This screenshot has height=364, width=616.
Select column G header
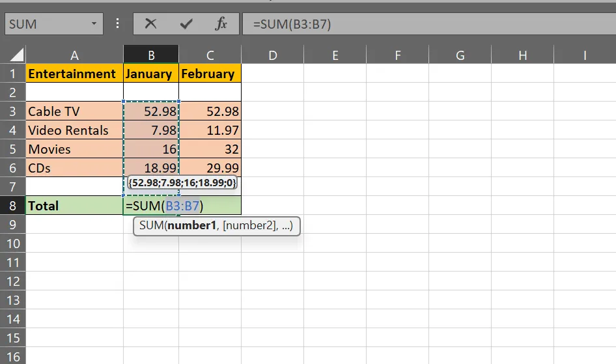click(460, 55)
